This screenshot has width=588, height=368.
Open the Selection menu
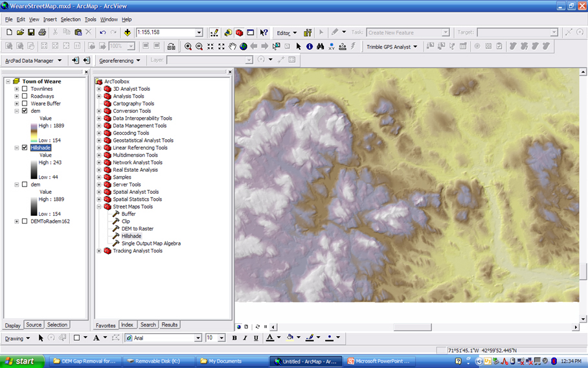click(x=71, y=19)
